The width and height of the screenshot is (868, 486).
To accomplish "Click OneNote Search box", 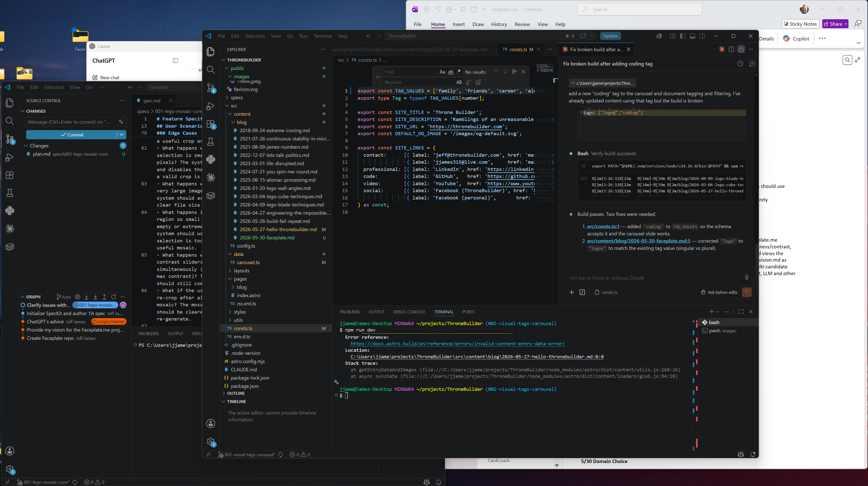I will pyautogui.click(x=639, y=9).
